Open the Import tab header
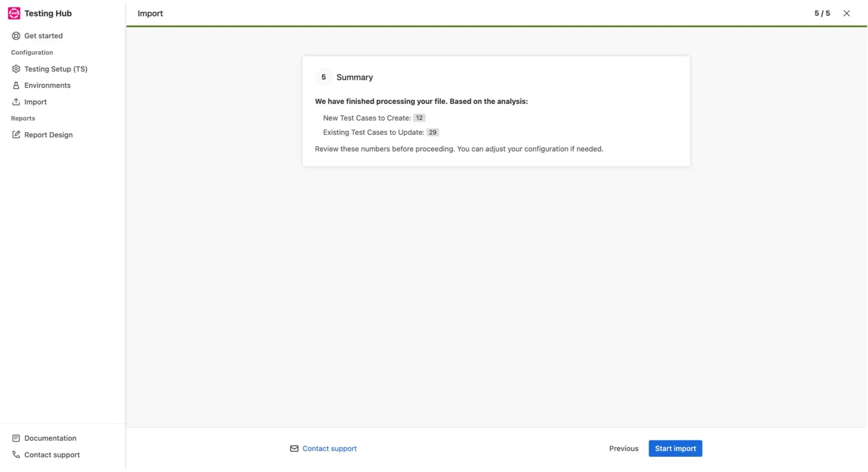This screenshot has height=472, width=868. [150, 13]
